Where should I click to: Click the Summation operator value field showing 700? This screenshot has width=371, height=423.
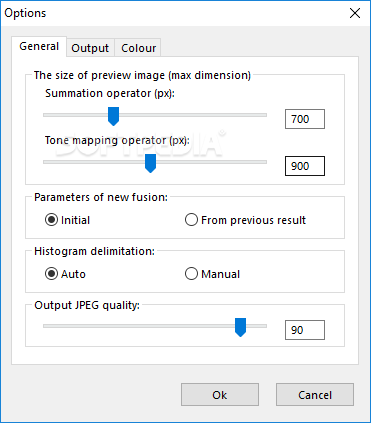[305, 119]
